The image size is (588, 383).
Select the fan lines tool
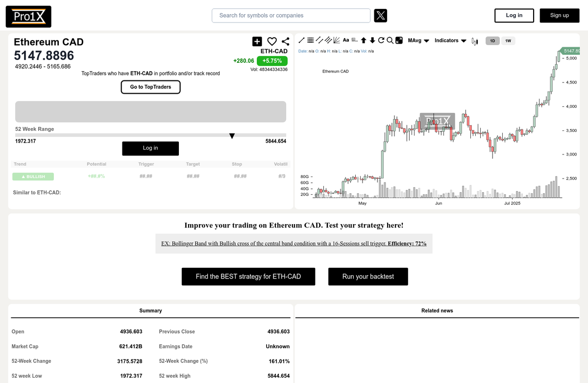click(x=337, y=40)
